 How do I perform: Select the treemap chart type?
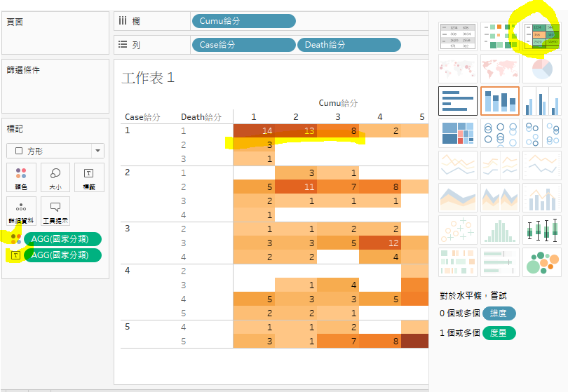click(458, 133)
